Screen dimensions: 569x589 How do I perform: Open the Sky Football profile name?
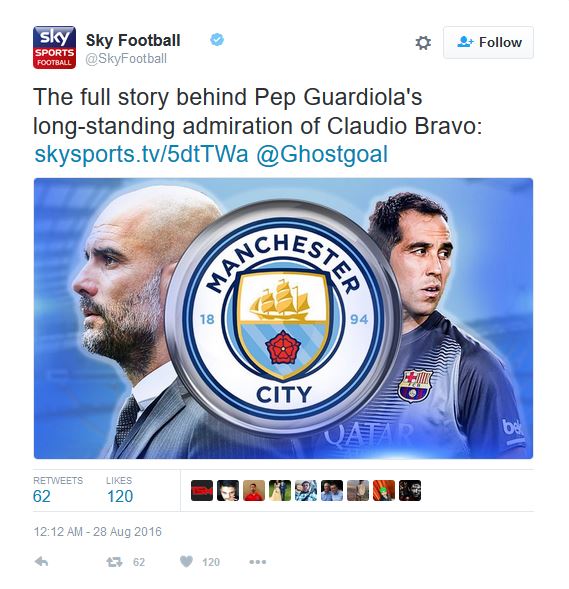pos(133,40)
